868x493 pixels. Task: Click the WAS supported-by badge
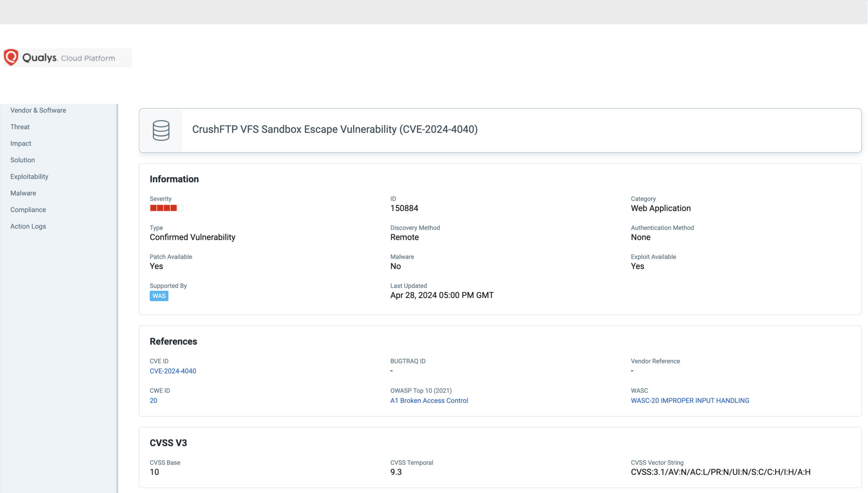(x=159, y=296)
